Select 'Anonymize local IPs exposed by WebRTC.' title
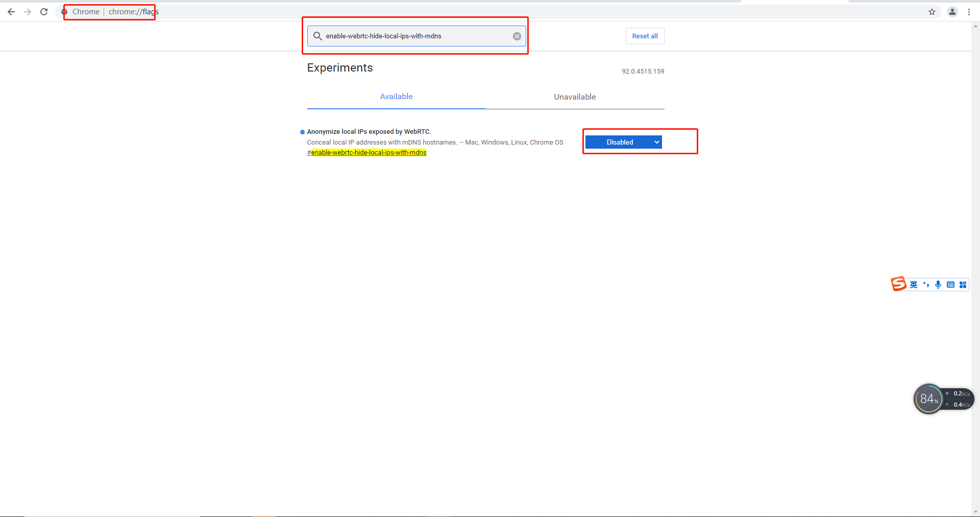 (x=369, y=132)
